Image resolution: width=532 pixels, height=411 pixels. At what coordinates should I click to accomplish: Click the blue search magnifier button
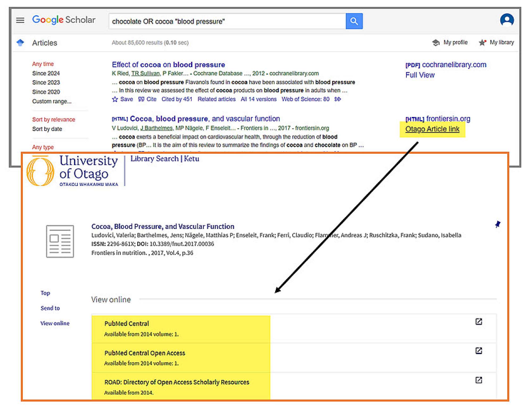[x=354, y=21]
